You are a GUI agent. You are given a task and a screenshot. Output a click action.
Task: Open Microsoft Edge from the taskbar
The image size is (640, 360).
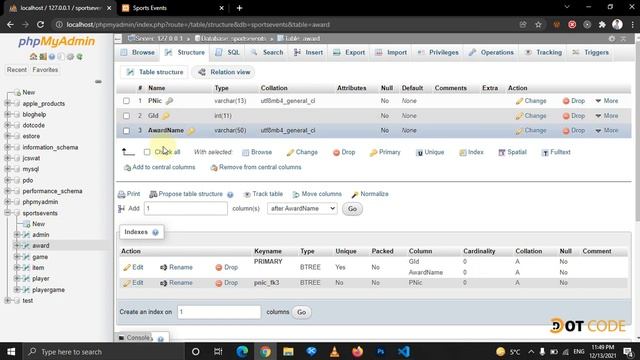coord(242,351)
